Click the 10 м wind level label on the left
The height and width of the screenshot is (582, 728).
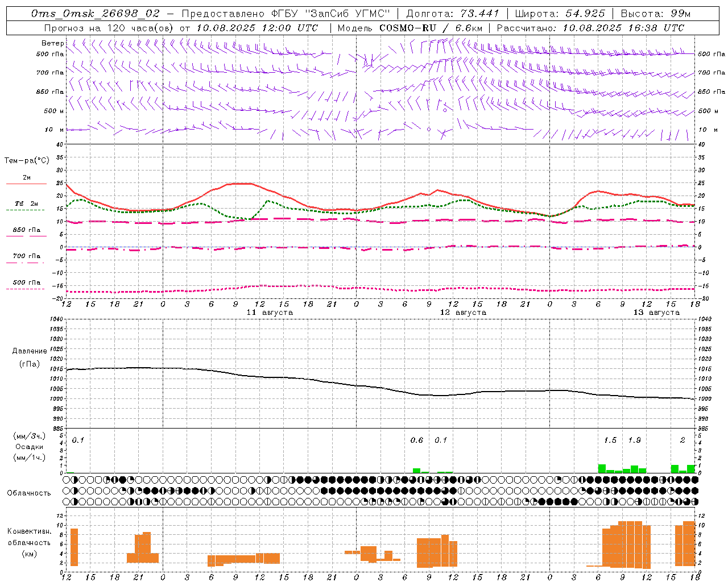[x=55, y=130]
